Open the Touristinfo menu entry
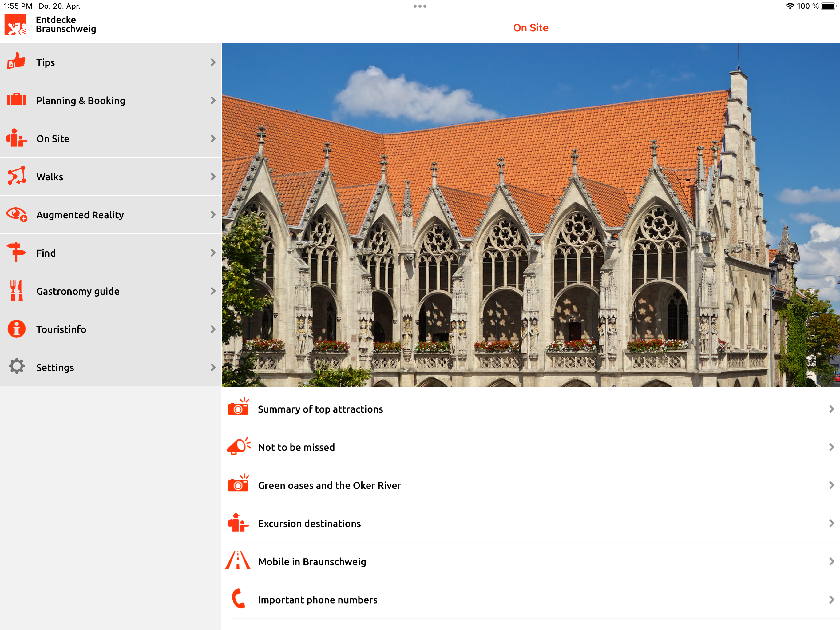The width and height of the screenshot is (840, 630). coord(110,329)
